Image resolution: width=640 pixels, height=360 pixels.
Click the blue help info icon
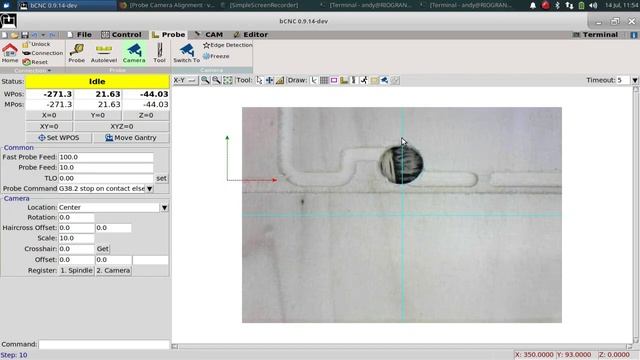pyautogui.click(x=634, y=35)
